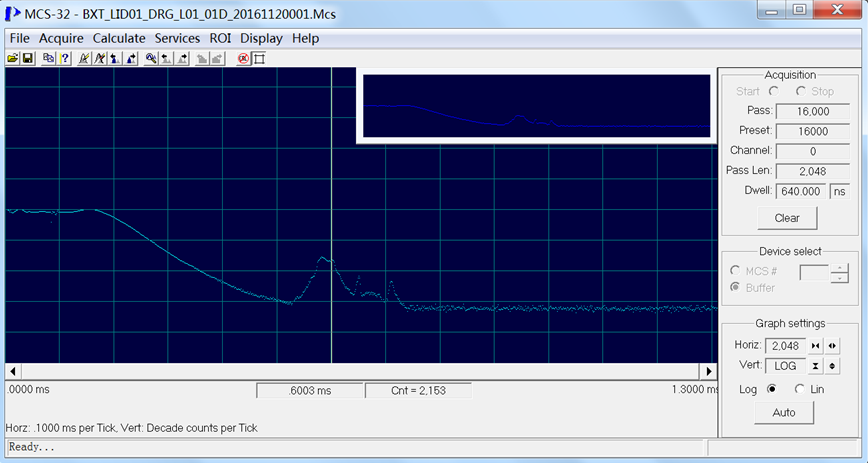Image resolution: width=868 pixels, height=463 pixels.
Task: Click the Pass field showing 16,000
Action: coord(813,111)
